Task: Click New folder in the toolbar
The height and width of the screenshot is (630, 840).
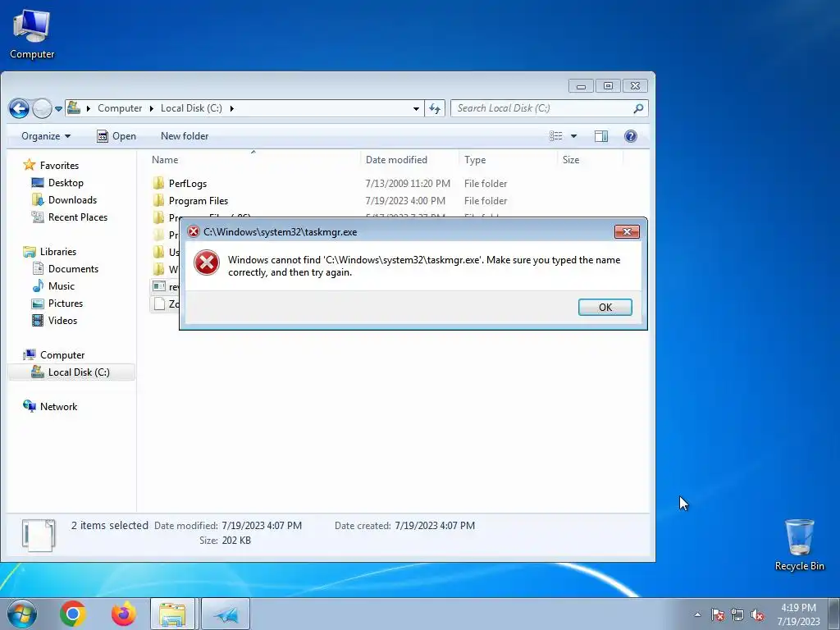Action: point(185,136)
